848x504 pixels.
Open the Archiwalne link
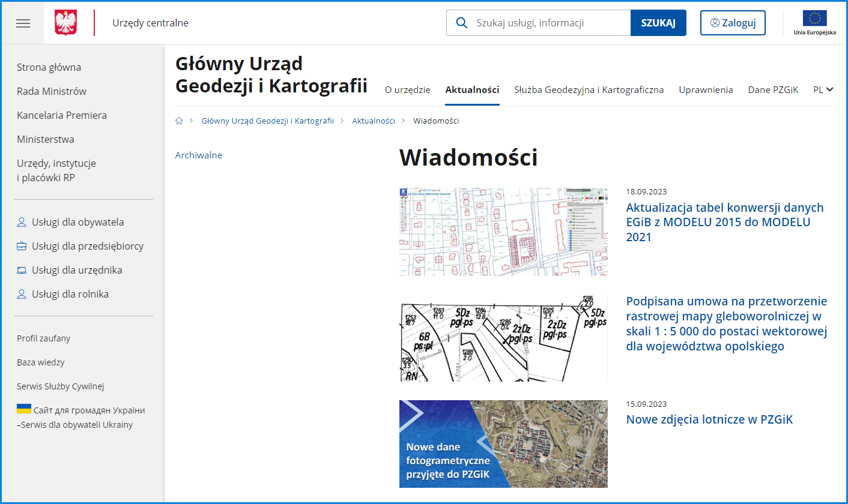(x=199, y=155)
